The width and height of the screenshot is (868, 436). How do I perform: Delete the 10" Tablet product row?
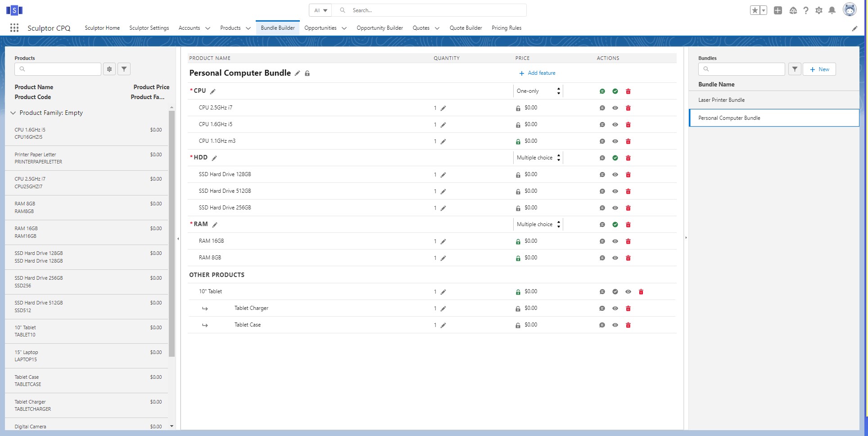(641, 292)
